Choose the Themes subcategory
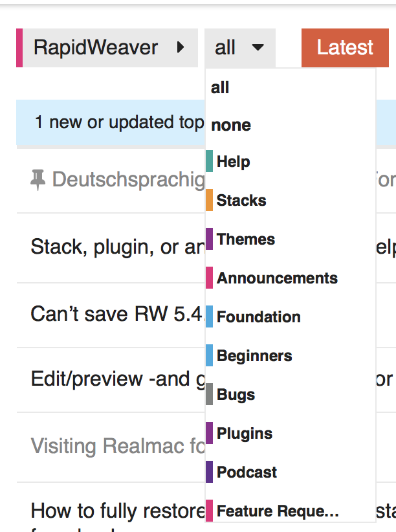 tap(246, 239)
